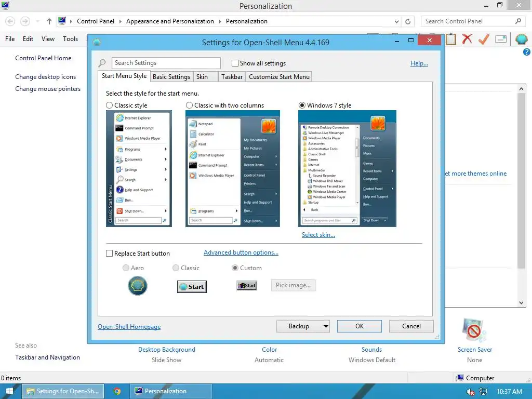The width and height of the screenshot is (532, 399).
Task: Expand the chevron before Control Panel breadcrumb
Action: (x=71, y=21)
